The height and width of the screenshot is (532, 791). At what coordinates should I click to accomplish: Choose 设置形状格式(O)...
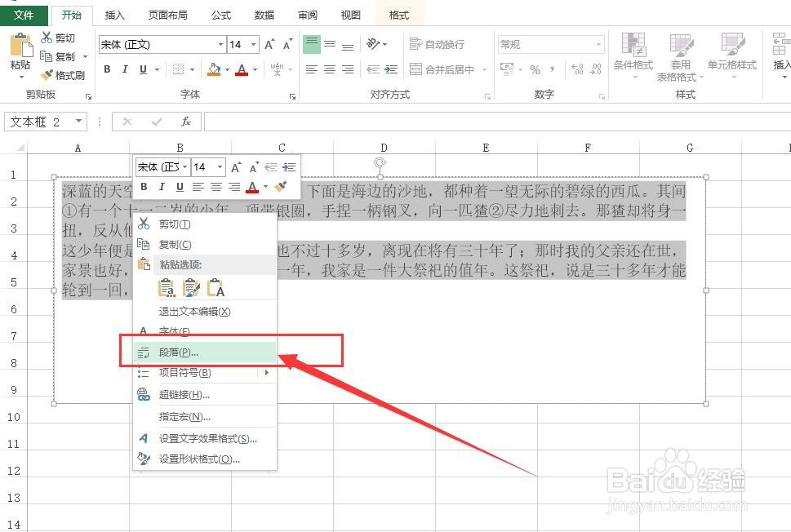pyautogui.click(x=206, y=459)
